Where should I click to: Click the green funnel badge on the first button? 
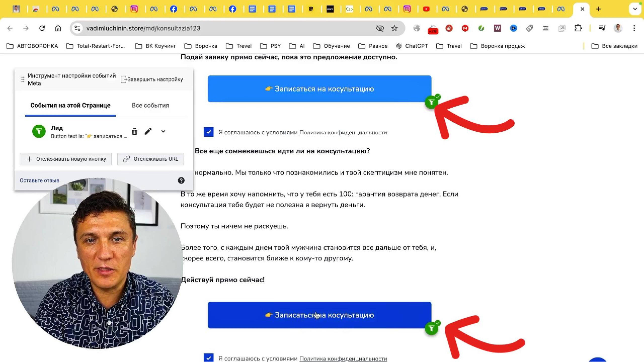click(432, 102)
